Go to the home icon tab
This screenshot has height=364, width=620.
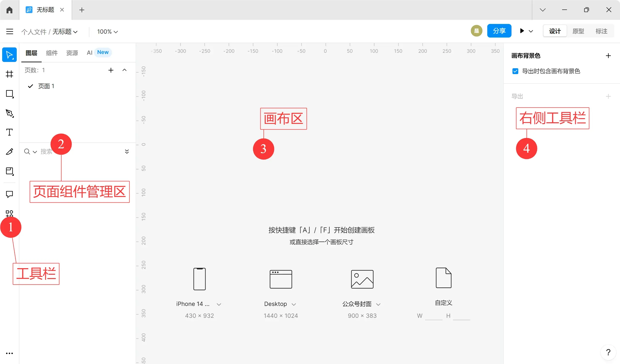[x=9, y=10]
